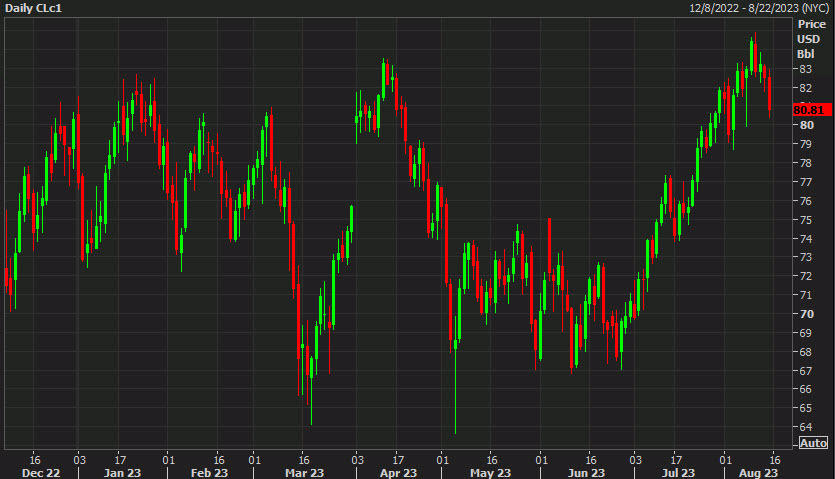Viewport: 835px width, 479px height.
Task: Click date tick 16 above May 23
Action: click(x=492, y=460)
